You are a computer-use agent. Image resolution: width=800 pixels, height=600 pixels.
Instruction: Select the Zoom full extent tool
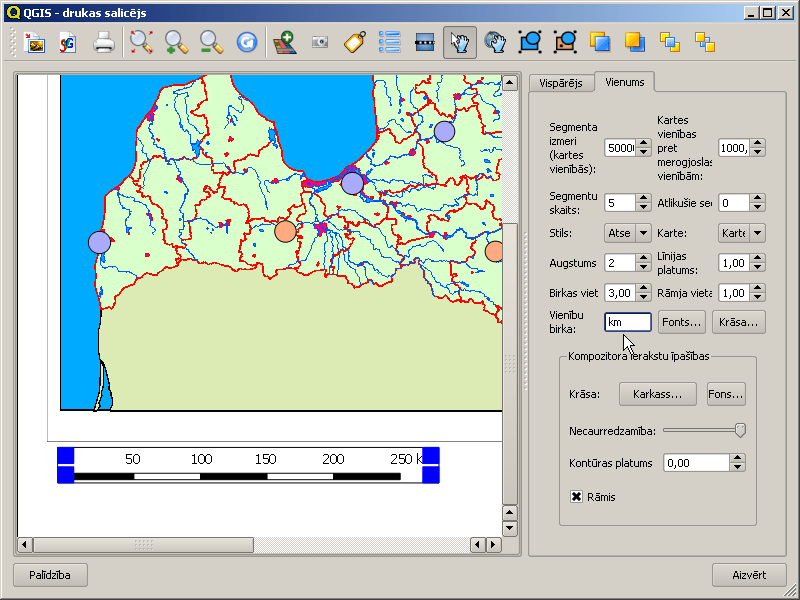point(141,43)
